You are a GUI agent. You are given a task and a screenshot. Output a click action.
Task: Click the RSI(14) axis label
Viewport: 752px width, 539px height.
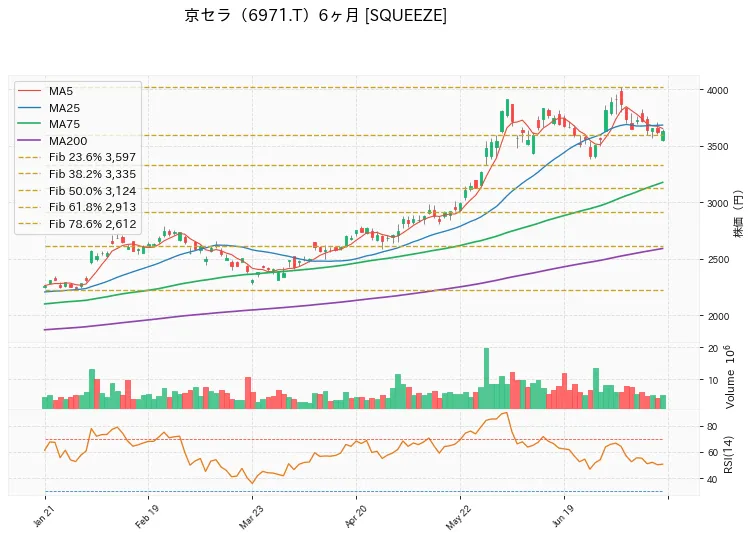[728, 454]
